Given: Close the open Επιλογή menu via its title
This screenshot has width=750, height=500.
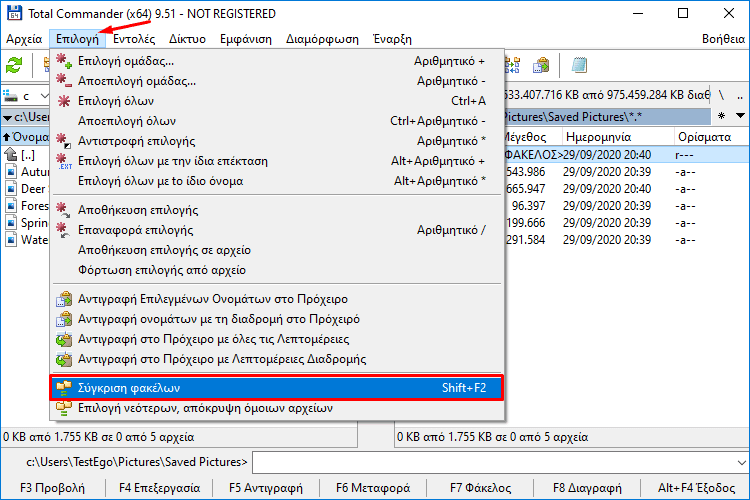Looking at the screenshot, I should point(77,39).
